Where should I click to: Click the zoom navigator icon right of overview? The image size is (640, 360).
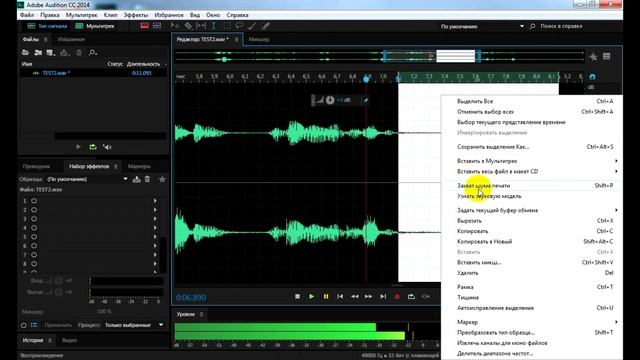coord(593,57)
